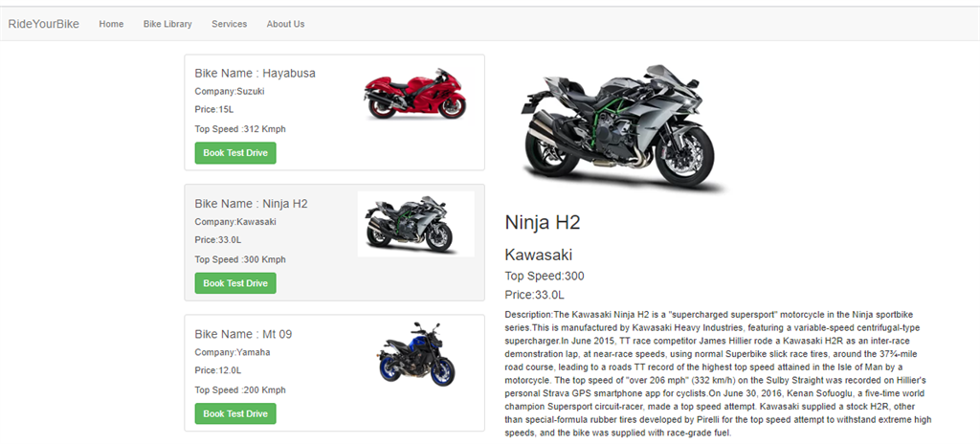Image resolution: width=980 pixels, height=444 pixels.
Task: Click 'Price:33.0L' in detail panel
Action: coord(534,295)
